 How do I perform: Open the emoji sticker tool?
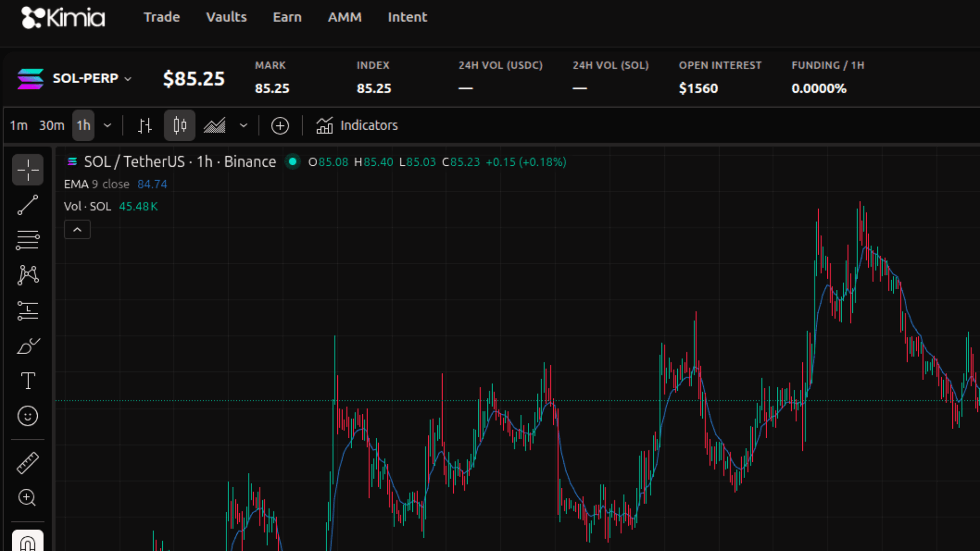pos(28,416)
